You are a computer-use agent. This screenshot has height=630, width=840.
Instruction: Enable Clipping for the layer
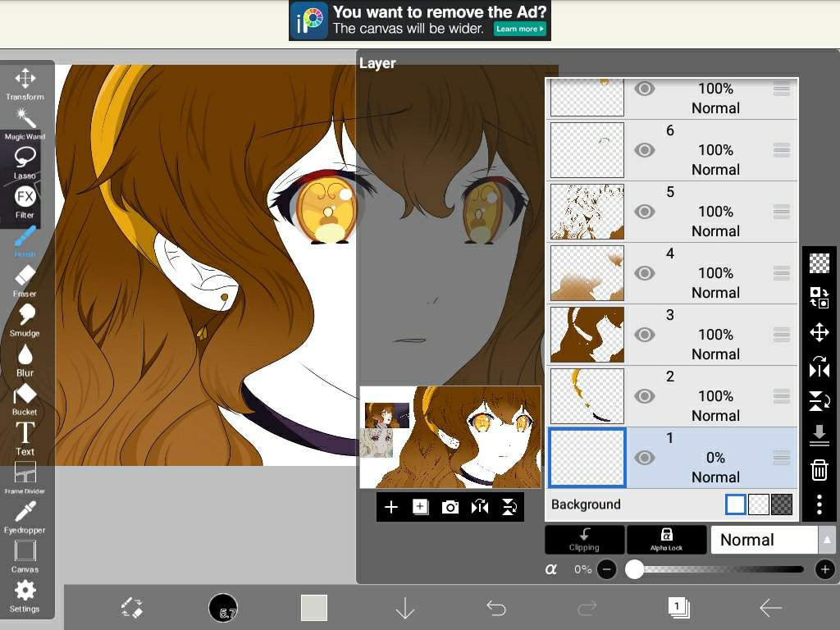coord(584,539)
